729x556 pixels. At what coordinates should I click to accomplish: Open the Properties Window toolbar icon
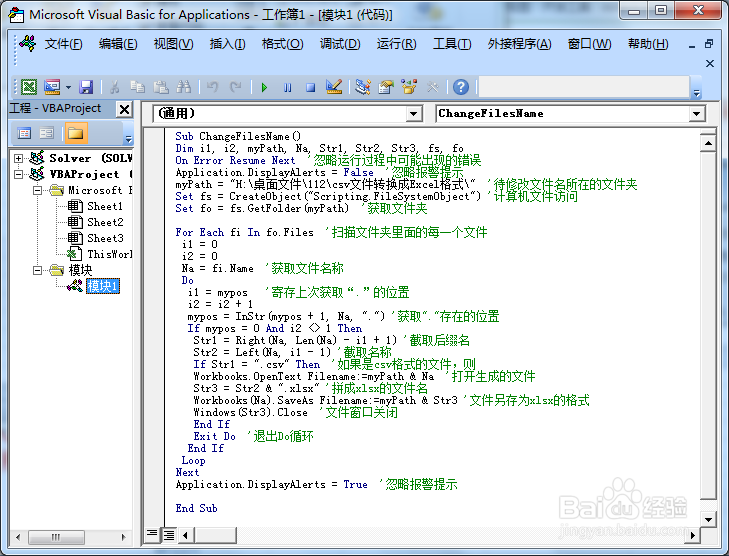pyautogui.click(x=386, y=87)
